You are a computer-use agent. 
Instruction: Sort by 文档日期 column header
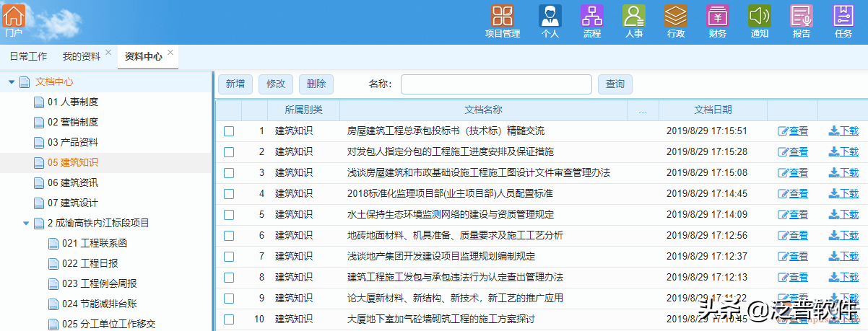[x=713, y=110]
